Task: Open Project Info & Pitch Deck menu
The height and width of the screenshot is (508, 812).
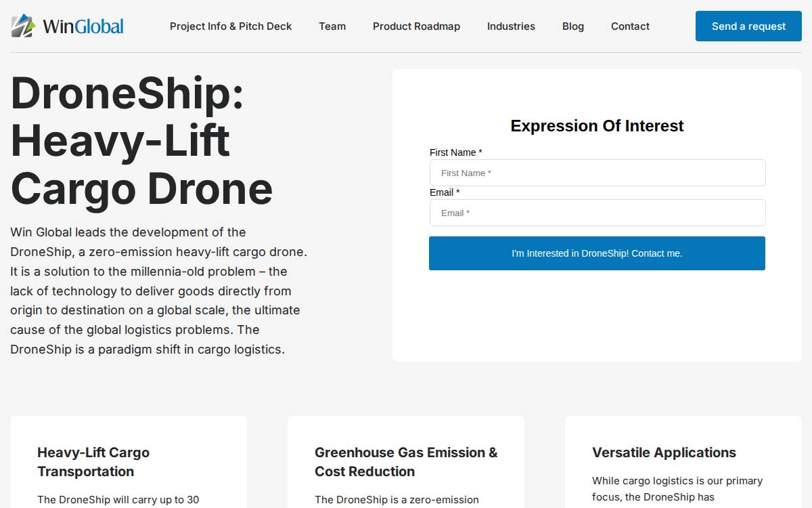Action: [x=231, y=26]
